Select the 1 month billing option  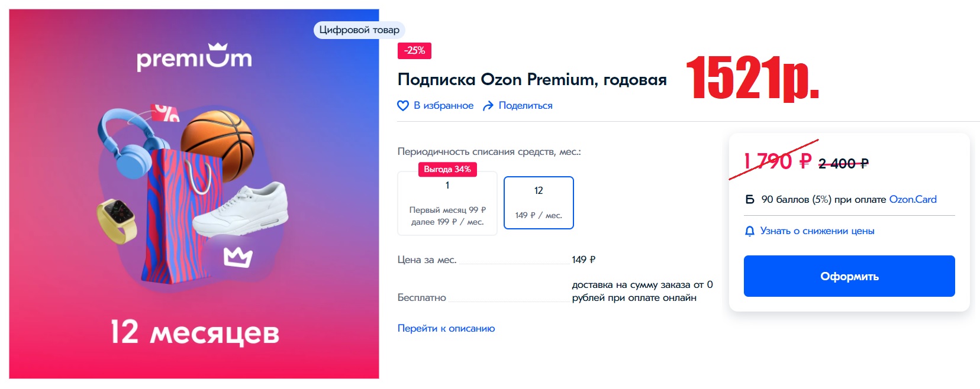pos(447,204)
